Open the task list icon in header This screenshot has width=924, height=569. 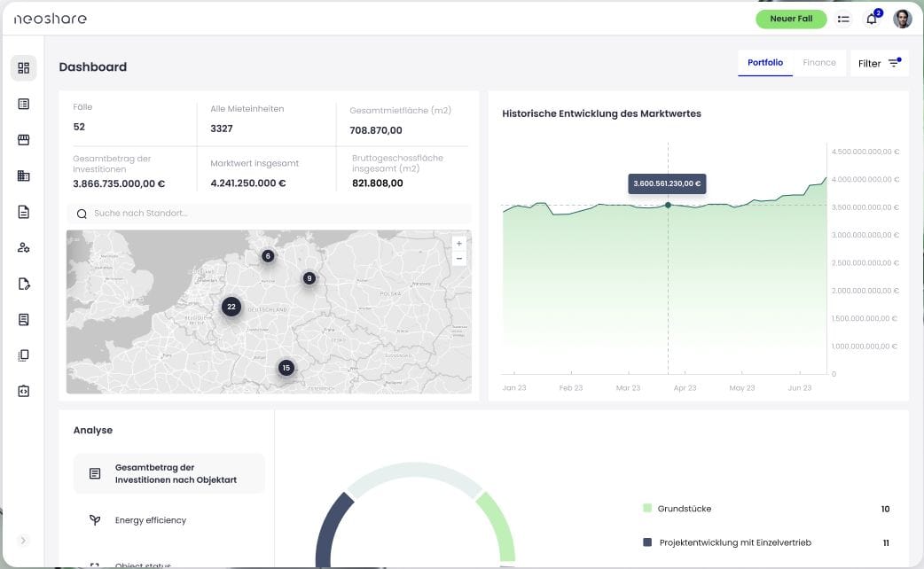pos(843,19)
